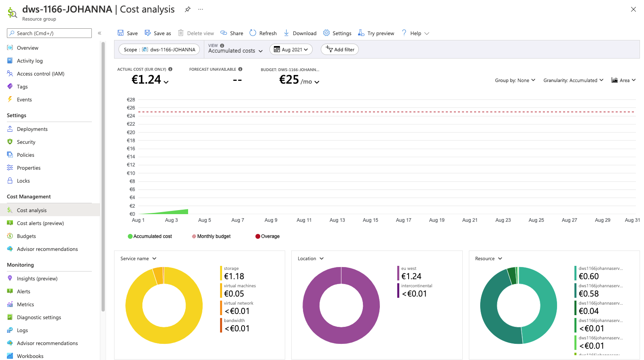Click the Try preview flask icon
Image resolution: width=644 pixels, height=360 pixels.
(361, 33)
